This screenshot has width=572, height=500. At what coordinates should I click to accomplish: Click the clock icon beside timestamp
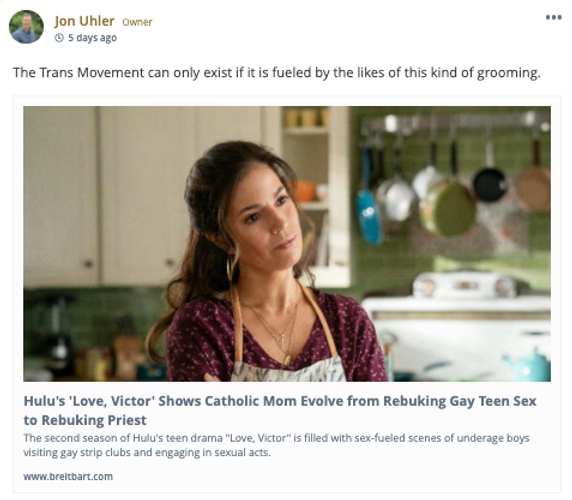(59, 38)
